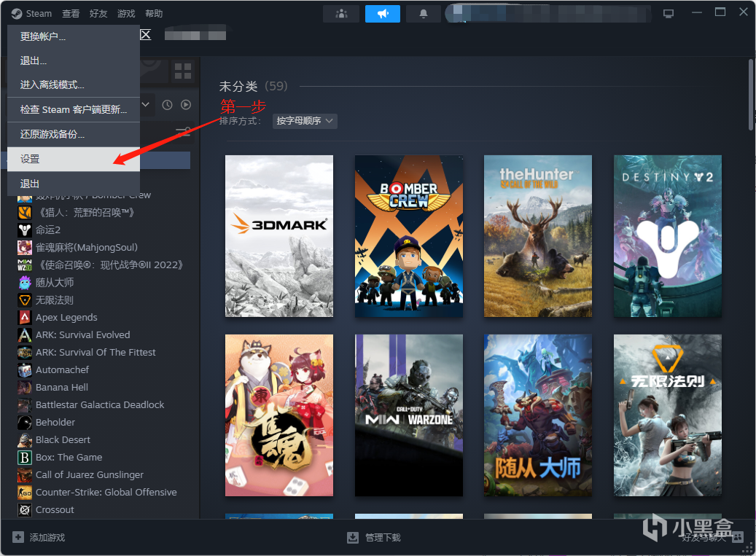This screenshot has width=756, height=556.
Task: Open the announcements megaphone button
Action: 382,14
